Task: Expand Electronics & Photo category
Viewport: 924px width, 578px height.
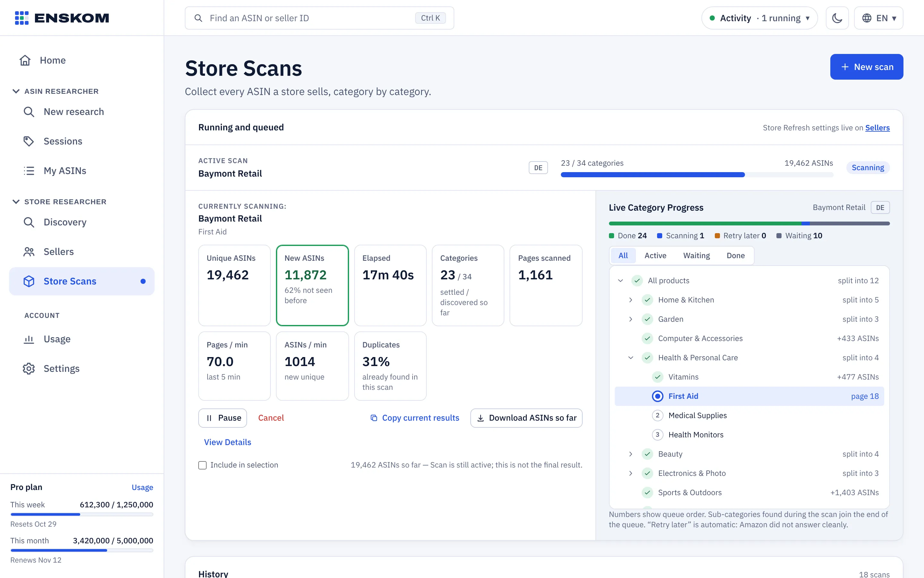Action: click(630, 473)
